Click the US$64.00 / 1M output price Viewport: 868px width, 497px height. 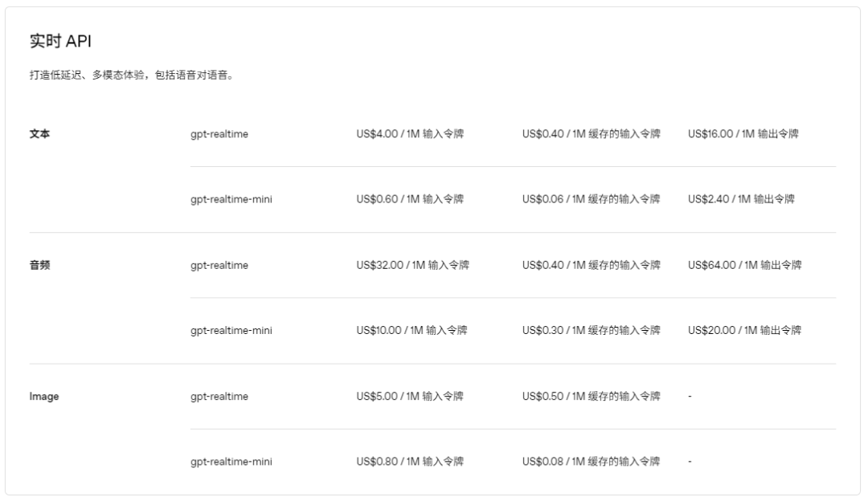tap(744, 265)
